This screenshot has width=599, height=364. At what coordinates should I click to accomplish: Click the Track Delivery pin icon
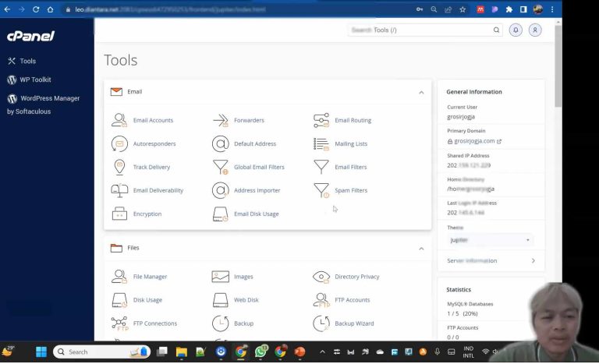(x=119, y=168)
